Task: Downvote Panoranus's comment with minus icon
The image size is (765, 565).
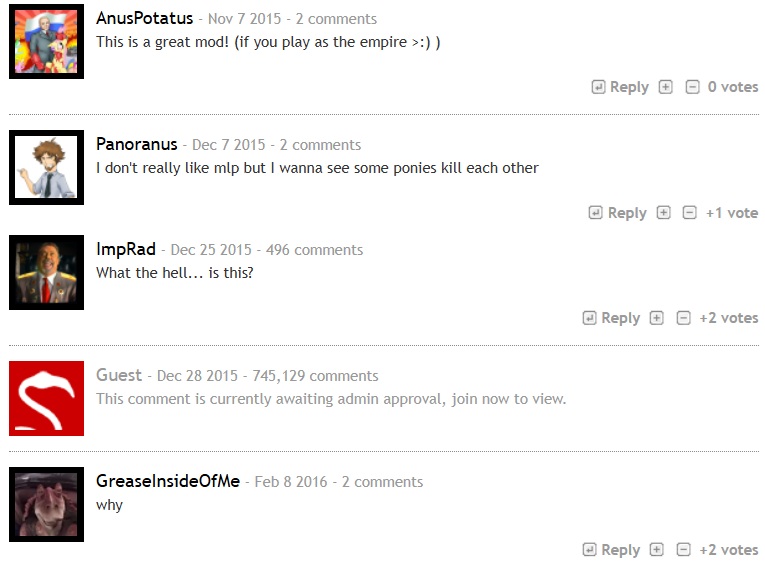Action: 689,213
